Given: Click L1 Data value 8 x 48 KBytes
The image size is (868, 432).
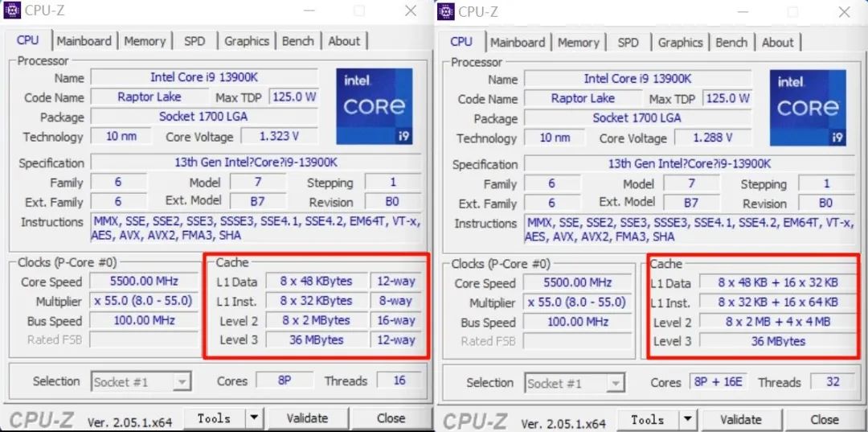Looking at the screenshot, I should click(316, 282).
